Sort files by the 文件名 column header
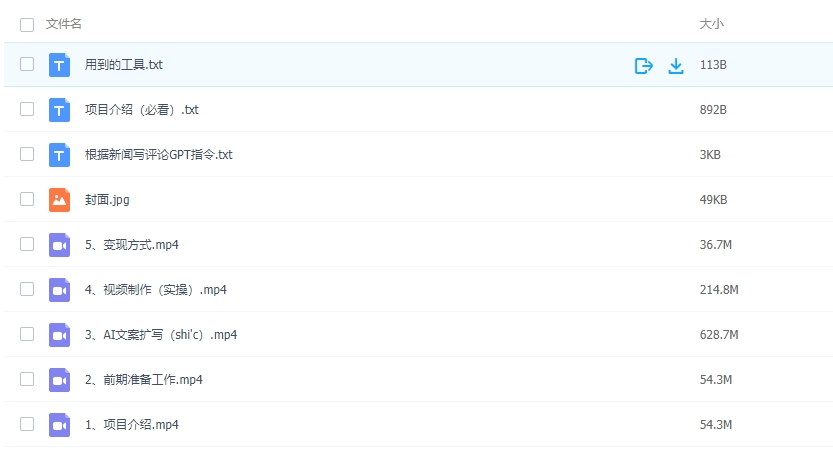Image resolution: width=833 pixels, height=475 pixels. click(x=64, y=23)
